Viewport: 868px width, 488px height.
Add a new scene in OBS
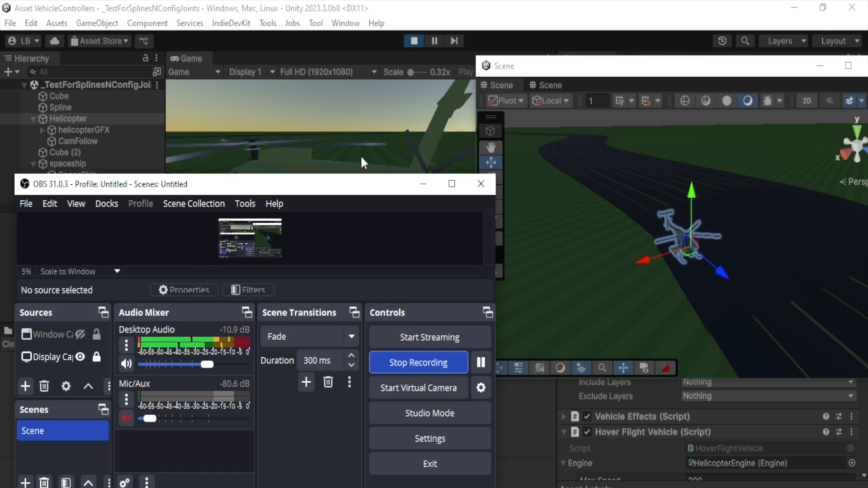[25, 483]
